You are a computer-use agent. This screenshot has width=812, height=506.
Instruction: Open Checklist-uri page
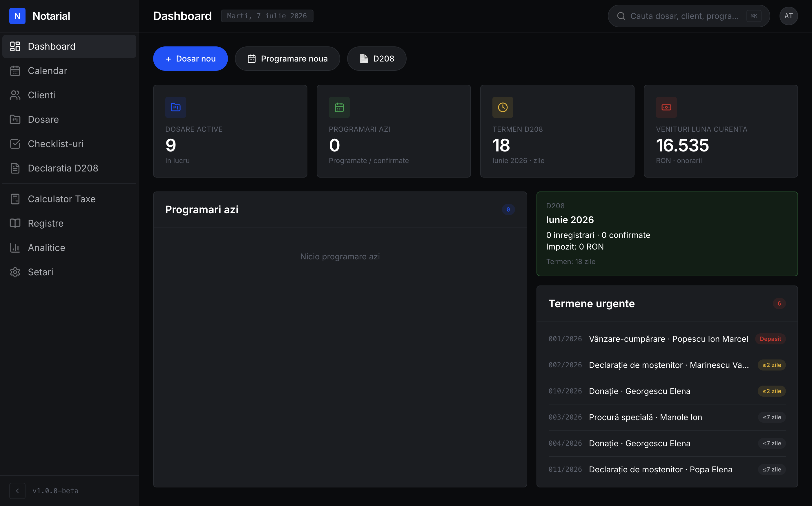pos(69,144)
